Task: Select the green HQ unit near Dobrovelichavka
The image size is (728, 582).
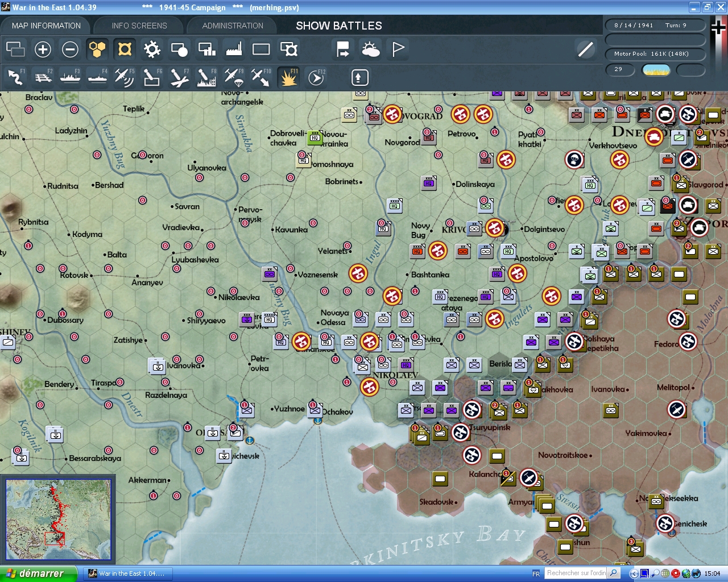Action: coord(315,137)
